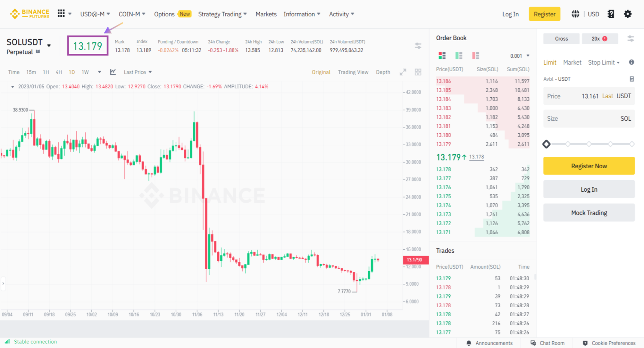The image size is (644, 348).
Task: Open the help center question icon
Action: click(x=611, y=14)
